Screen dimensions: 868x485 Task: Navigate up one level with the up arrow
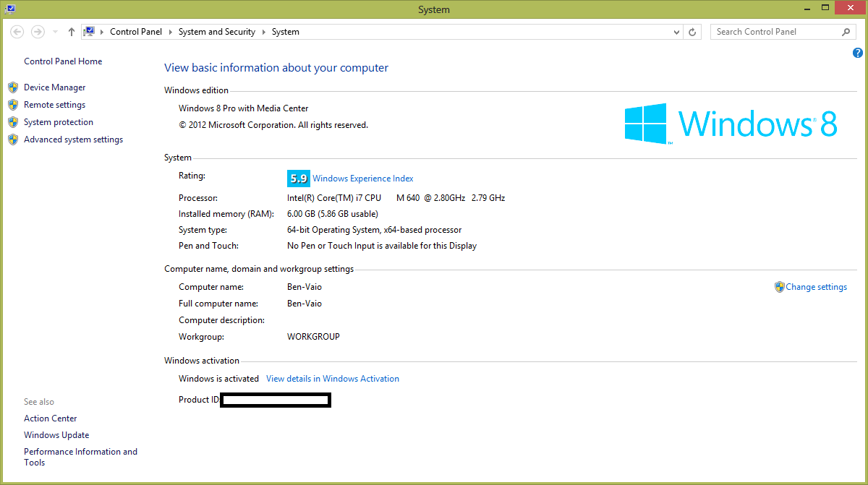[70, 31]
